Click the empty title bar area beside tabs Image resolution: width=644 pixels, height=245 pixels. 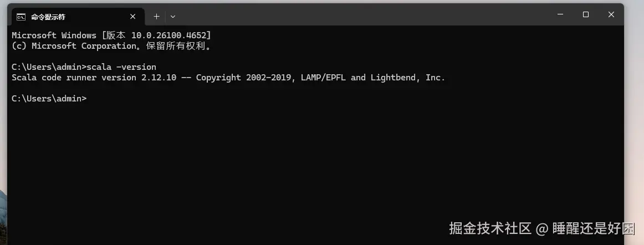[361, 16]
